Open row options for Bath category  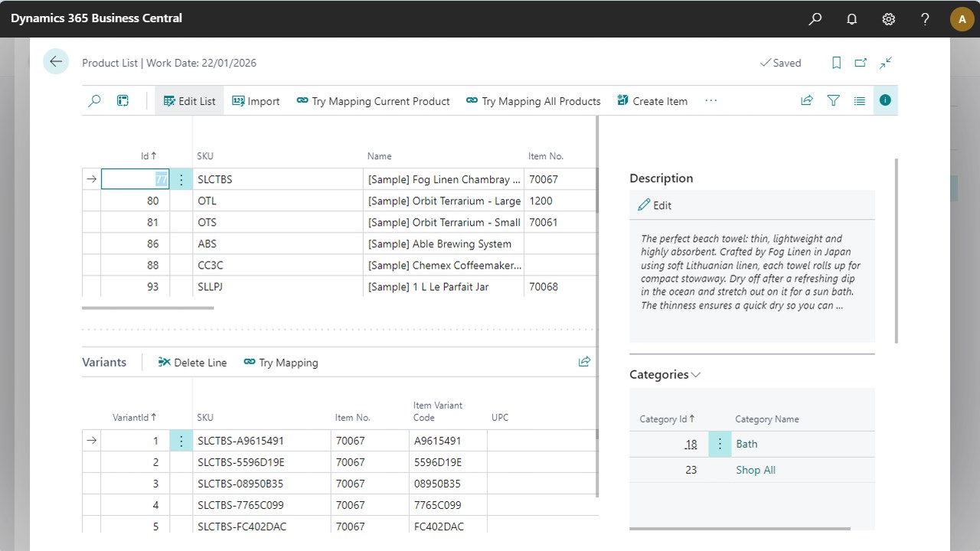coord(720,444)
